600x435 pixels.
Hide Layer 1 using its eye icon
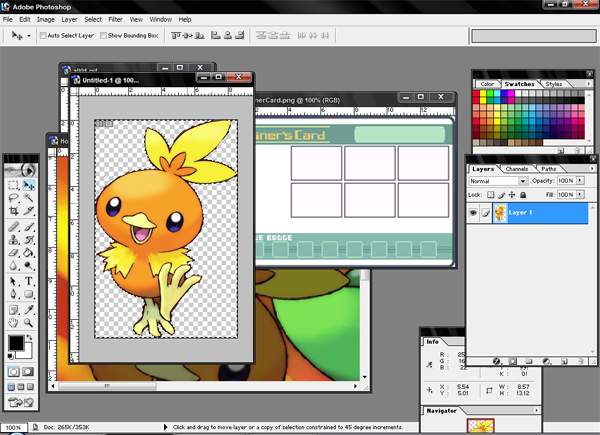pyautogui.click(x=473, y=213)
